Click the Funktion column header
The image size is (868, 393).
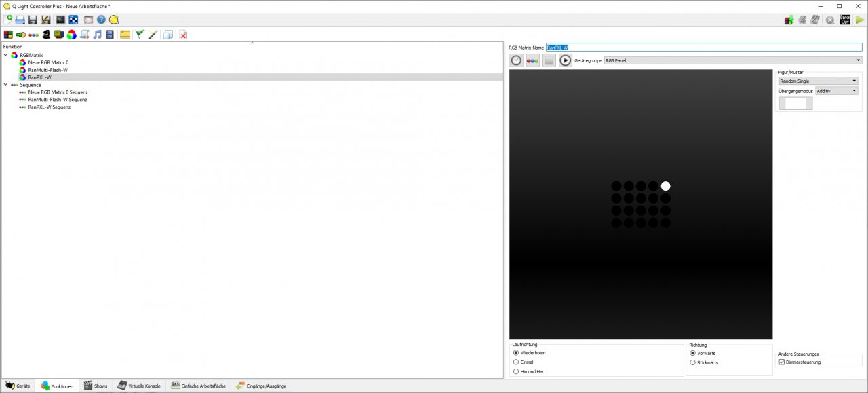(14, 47)
